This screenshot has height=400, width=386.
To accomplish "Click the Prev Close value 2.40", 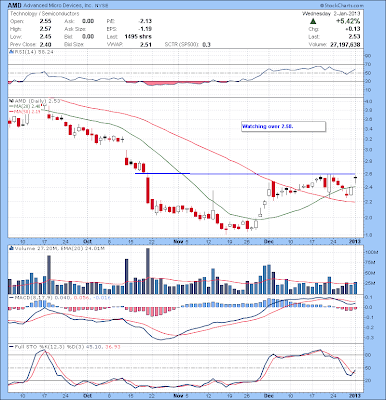I will 45,44.
